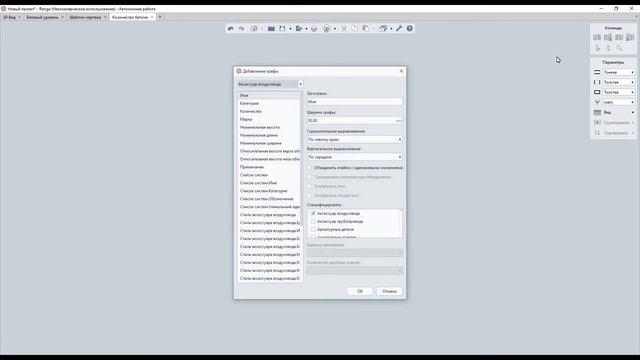Check Арматурные детали in Специфицировать list
640x360 pixels.
[x=313, y=229]
